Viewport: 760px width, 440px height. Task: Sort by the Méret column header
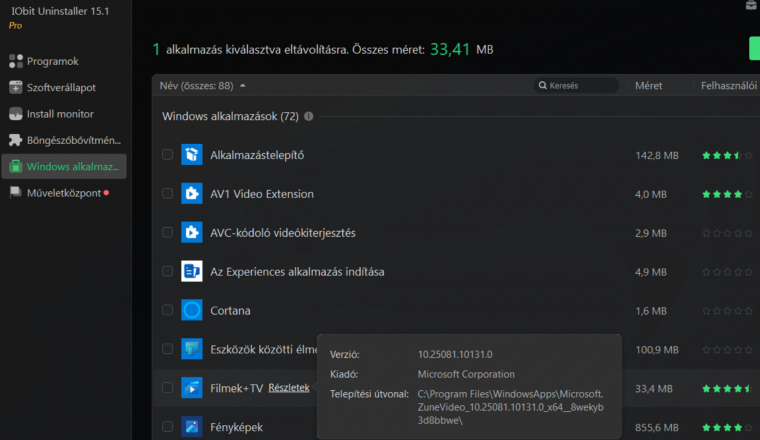648,86
